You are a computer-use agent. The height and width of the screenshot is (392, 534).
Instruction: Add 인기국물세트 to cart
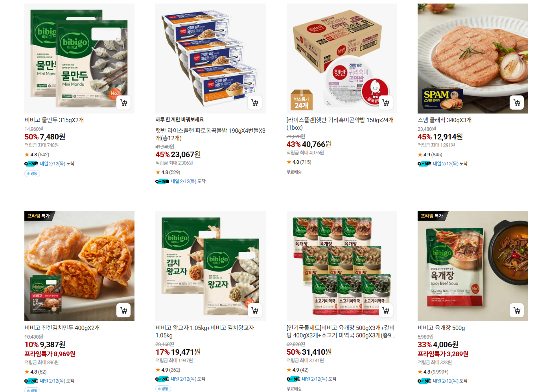click(x=386, y=311)
